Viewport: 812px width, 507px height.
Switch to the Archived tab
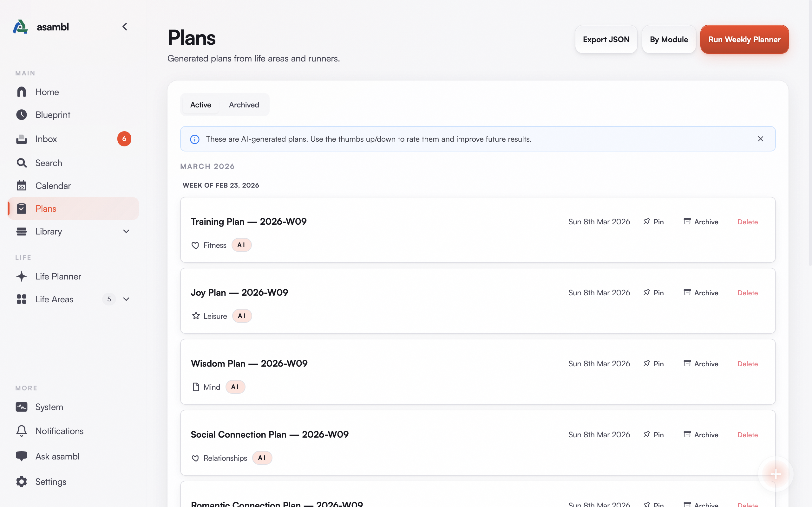[x=244, y=105]
